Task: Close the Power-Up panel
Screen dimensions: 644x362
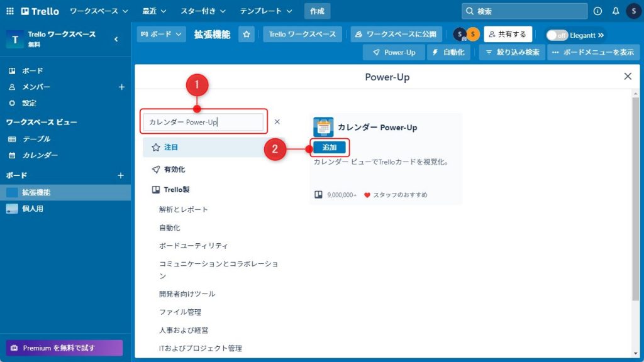Action: point(628,76)
